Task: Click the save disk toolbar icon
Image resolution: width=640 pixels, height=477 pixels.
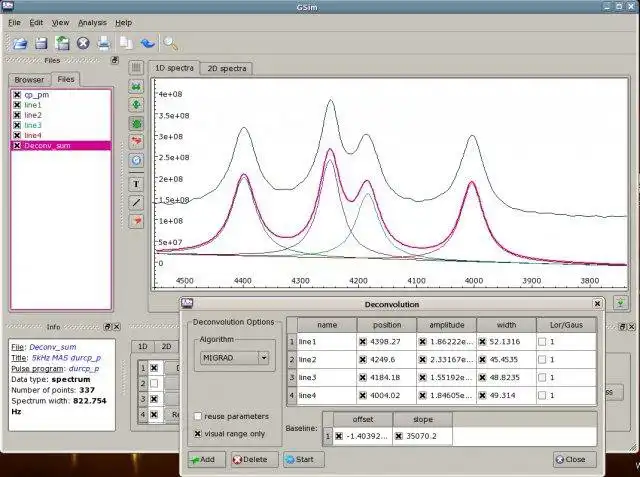Action: coord(41,43)
